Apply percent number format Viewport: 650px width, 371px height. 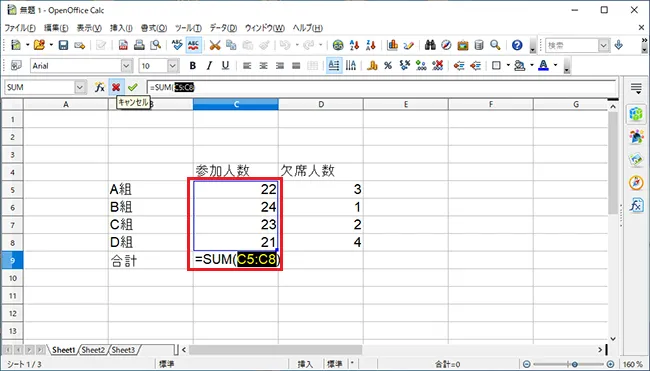pyautogui.click(x=388, y=65)
